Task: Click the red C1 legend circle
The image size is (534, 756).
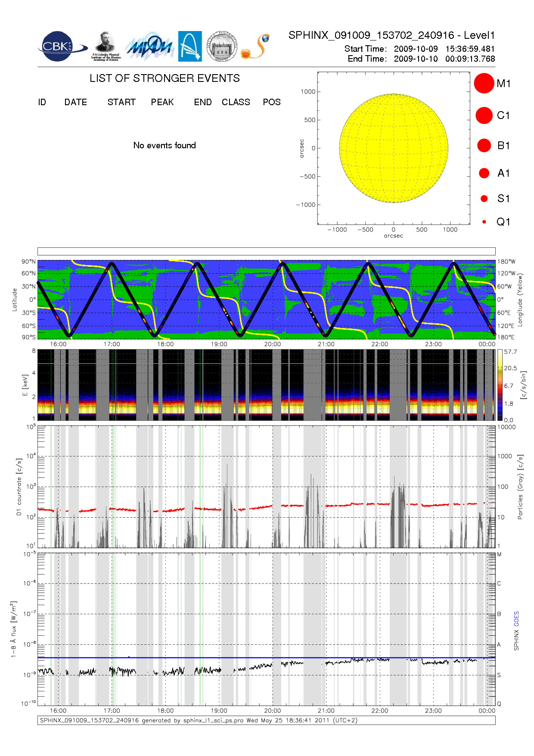Action: pyautogui.click(x=484, y=115)
